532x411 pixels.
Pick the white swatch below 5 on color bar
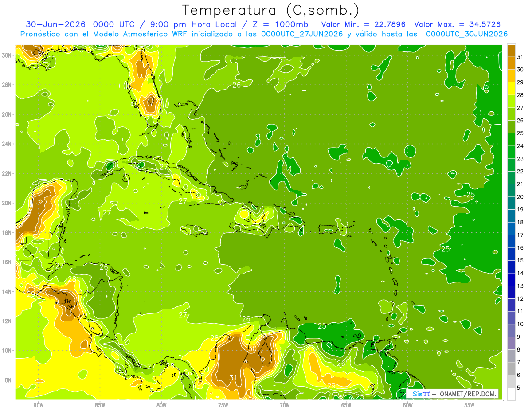pos(512,394)
